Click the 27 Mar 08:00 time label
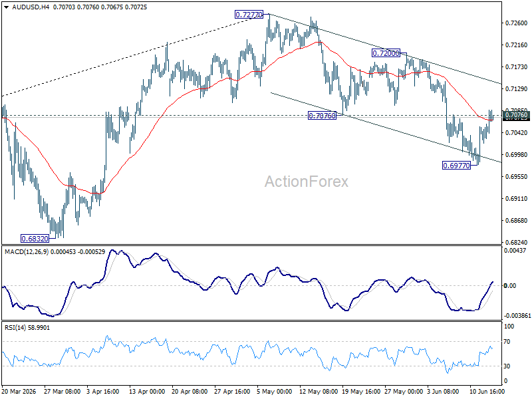532x399 pixels. tap(62, 392)
